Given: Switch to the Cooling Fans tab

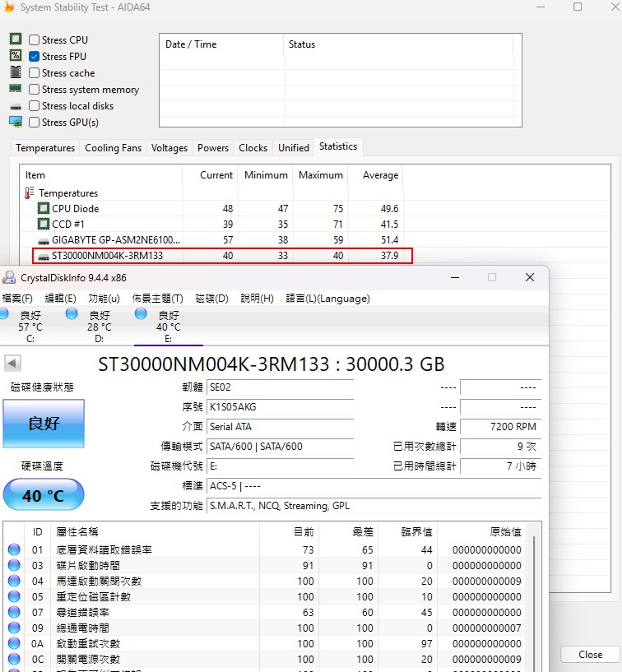Looking at the screenshot, I should [x=114, y=148].
